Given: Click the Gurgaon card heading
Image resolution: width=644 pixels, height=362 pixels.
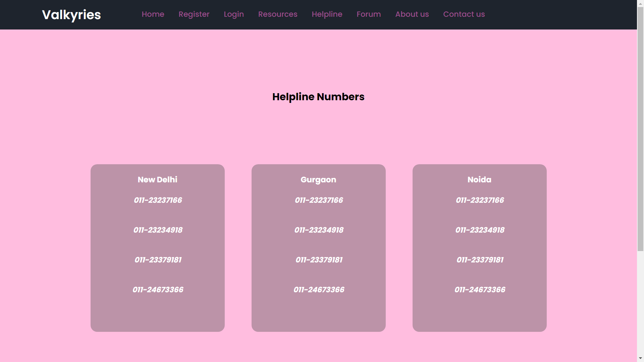Looking at the screenshot, I should coord(318,180).
